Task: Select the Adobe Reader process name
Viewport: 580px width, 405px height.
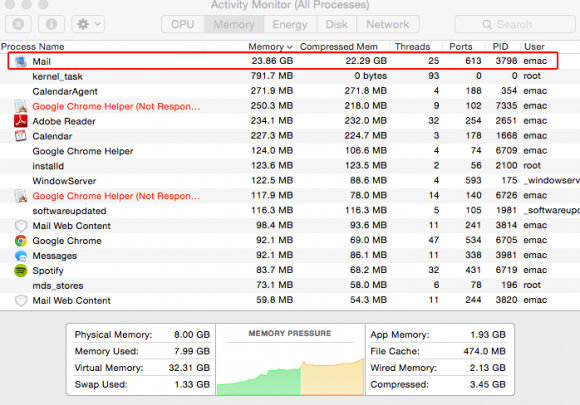Action: [x=64, y=121]
